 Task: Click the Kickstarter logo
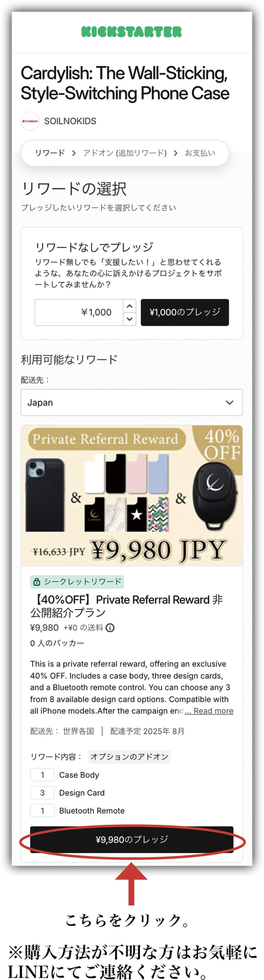(x=132, y=32)
